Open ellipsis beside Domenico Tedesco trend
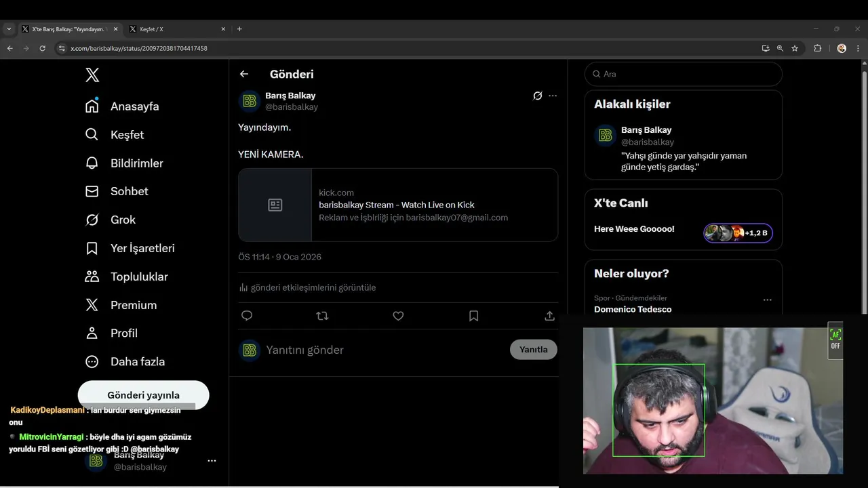This screenshot has width=868, height=488. pos(768,300)
